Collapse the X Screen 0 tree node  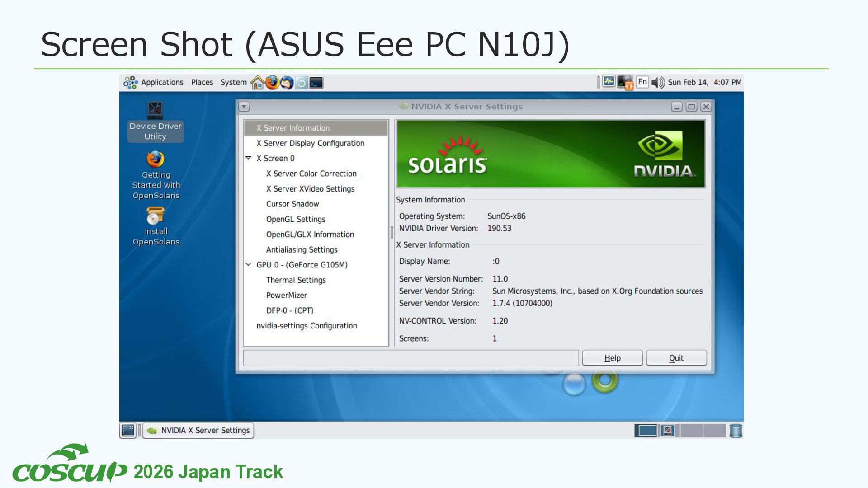click(248, 158)
